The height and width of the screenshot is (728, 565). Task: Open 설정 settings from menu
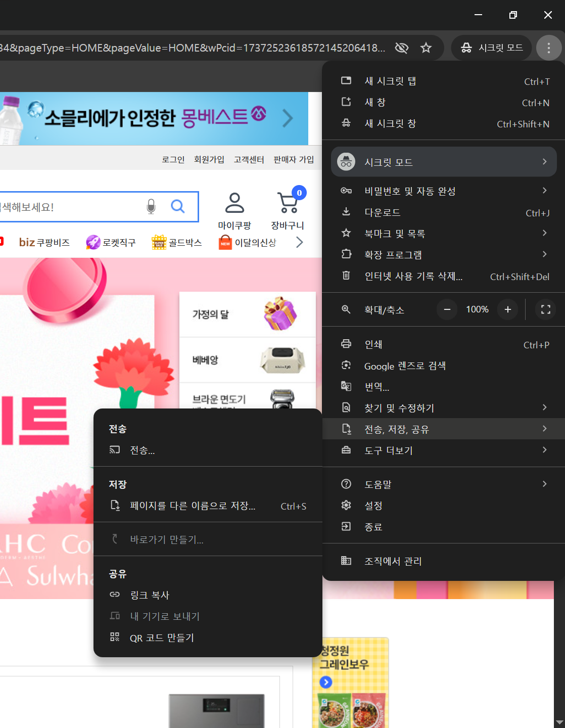tap(443, 505)
